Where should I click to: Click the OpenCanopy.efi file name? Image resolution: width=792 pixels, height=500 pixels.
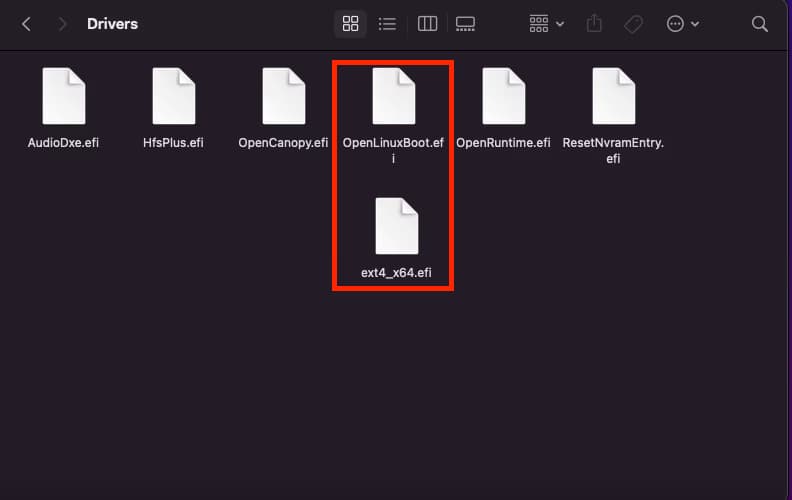(x=283, y=143)
